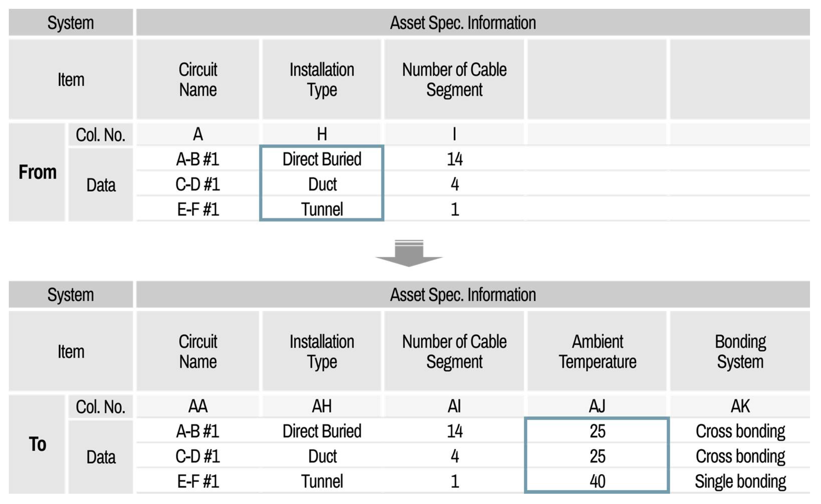
Task: Select column number AJ cell
Action: (597, 406)
